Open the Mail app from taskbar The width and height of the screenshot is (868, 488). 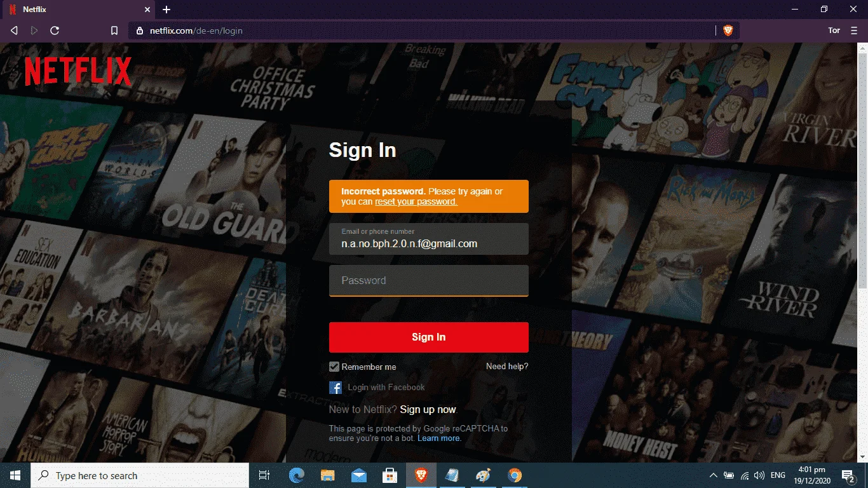point(358,475)
